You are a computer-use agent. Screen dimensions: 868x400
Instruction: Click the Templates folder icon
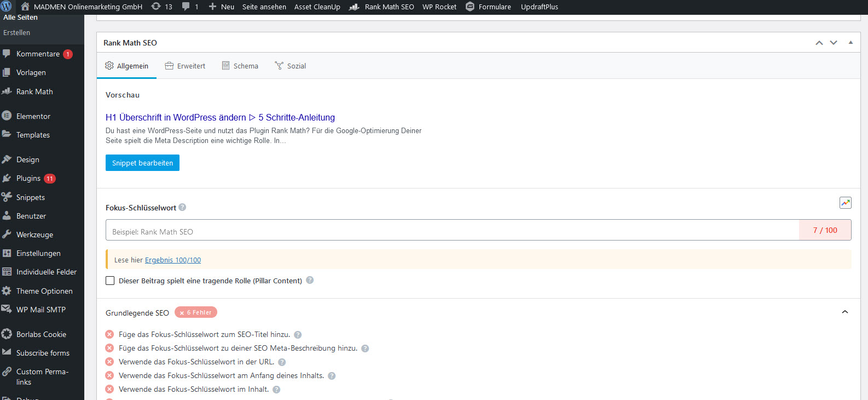point(7,134)
